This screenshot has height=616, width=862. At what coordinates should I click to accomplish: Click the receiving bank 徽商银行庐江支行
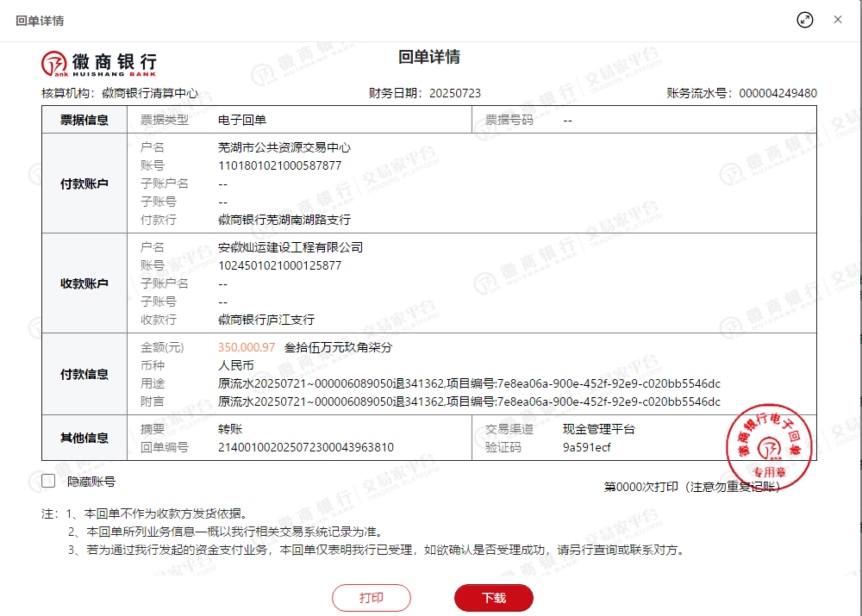(266, 320)
